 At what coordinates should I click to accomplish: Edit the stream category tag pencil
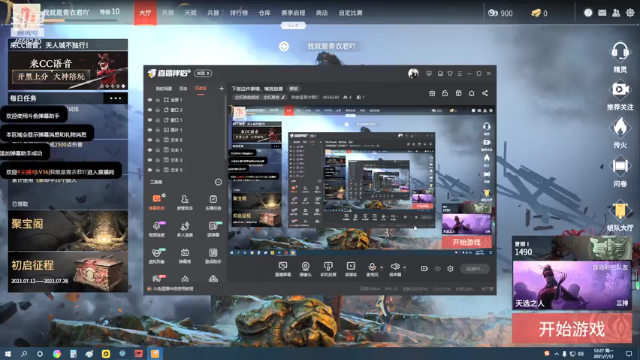(283, 97)
